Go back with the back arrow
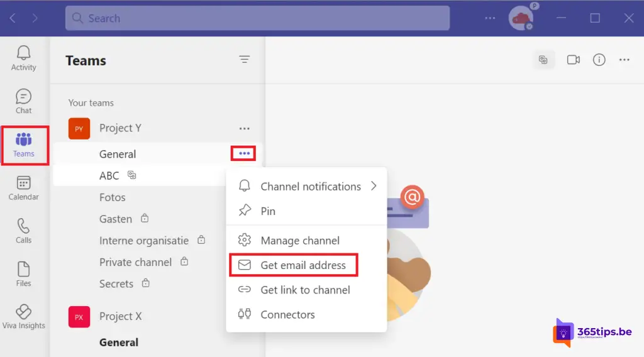644x357 pixels. pyautogui.click(x=13, y=18)
